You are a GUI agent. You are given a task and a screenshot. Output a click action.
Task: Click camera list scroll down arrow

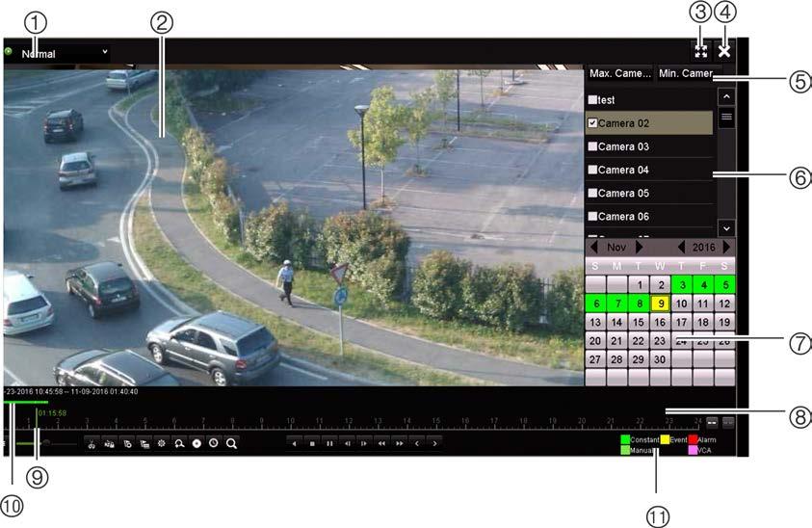pos(726,228)
